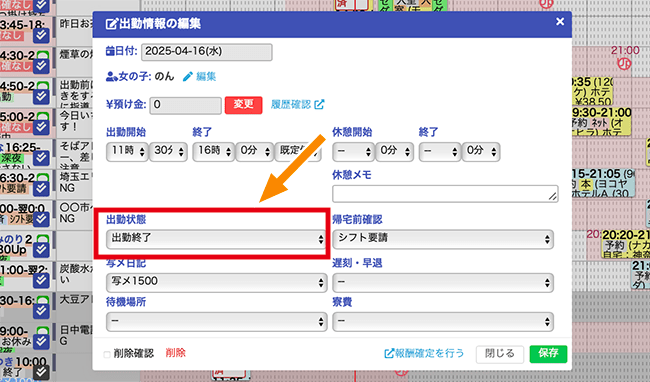Open the 出勤 終了 hour dropdown showing 16時
The image size is (650, 382).
pyautogui.click(x=213, y=151)
